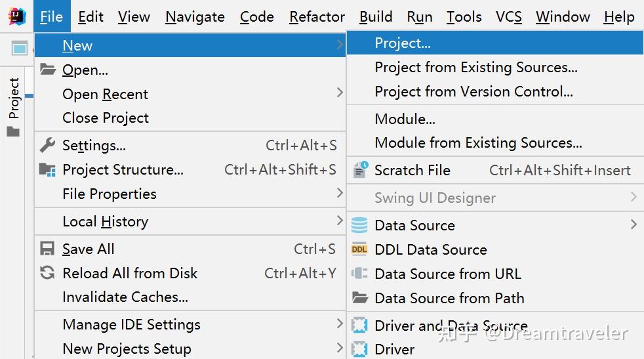The width and height of the screenshot is (644, 359).
Task: Open the Edit menu
Action: click(x=91, y=17)
